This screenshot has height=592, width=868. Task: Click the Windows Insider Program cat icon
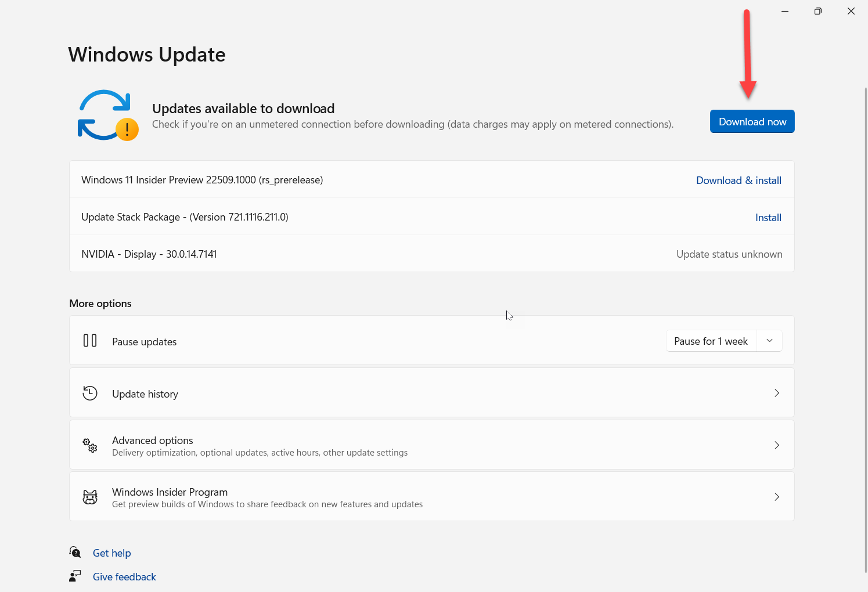click(90, 497)
